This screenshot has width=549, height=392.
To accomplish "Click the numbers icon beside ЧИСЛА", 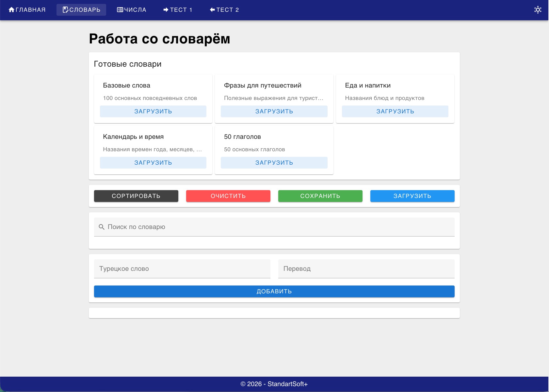I will coord(120,9).
